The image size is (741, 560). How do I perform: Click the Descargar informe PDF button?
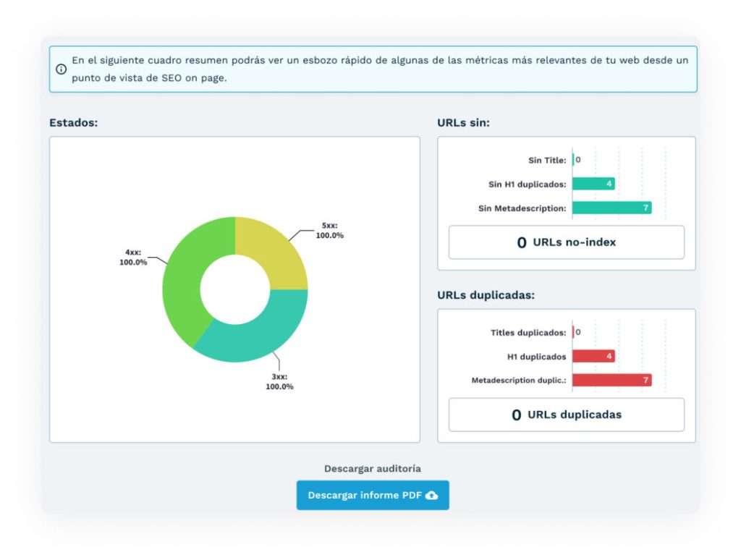372,496
